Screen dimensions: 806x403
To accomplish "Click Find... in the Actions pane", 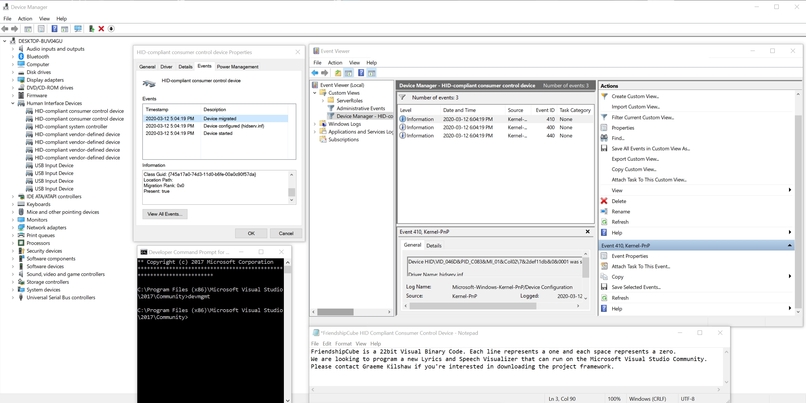I will click(617, 138).
